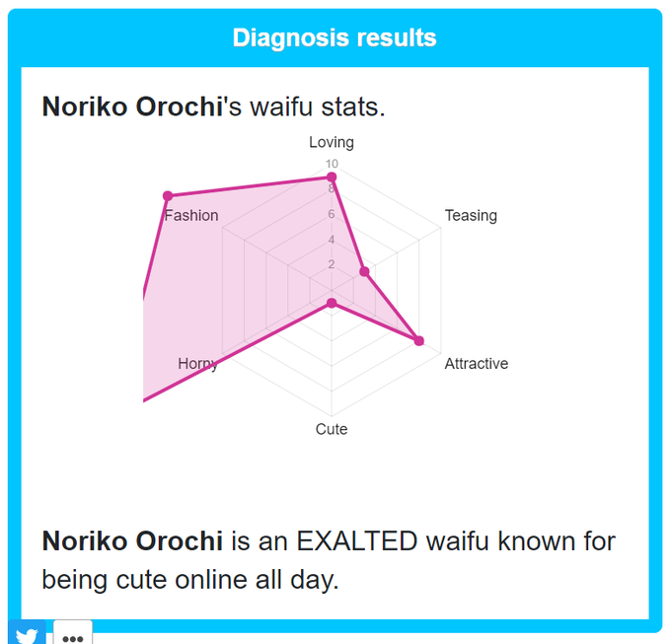This screenshot has height=644, width=671.
Task: Click the Teasing axis label
Action: 471,216
